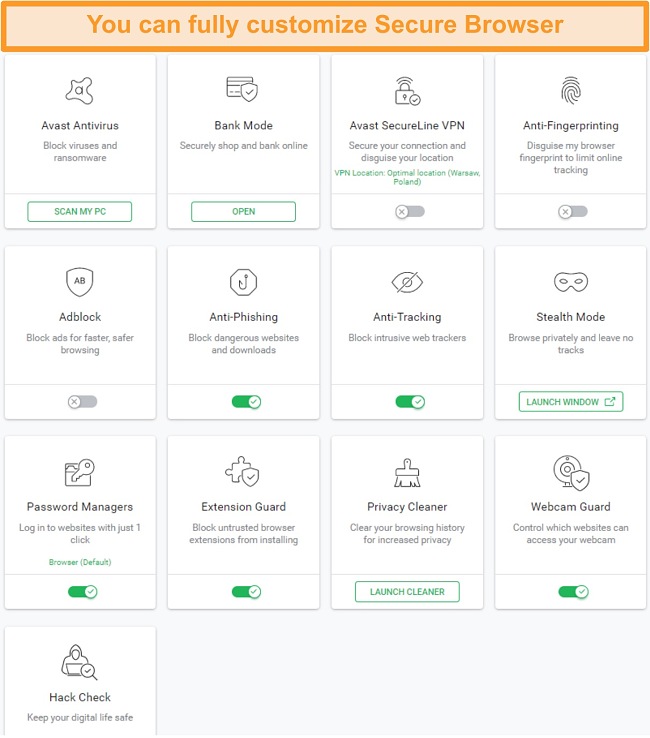Screen dimensions: 650x738
Task: Click 'Block untrusted browser extensions' description
Action: pyautogui.click(x=243, y=534)
